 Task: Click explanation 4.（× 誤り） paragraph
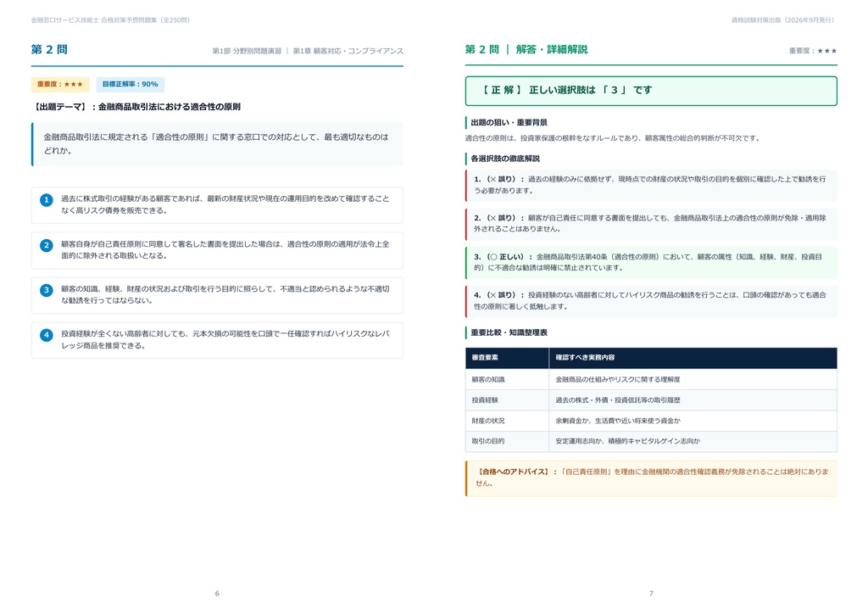pos(651,300)
